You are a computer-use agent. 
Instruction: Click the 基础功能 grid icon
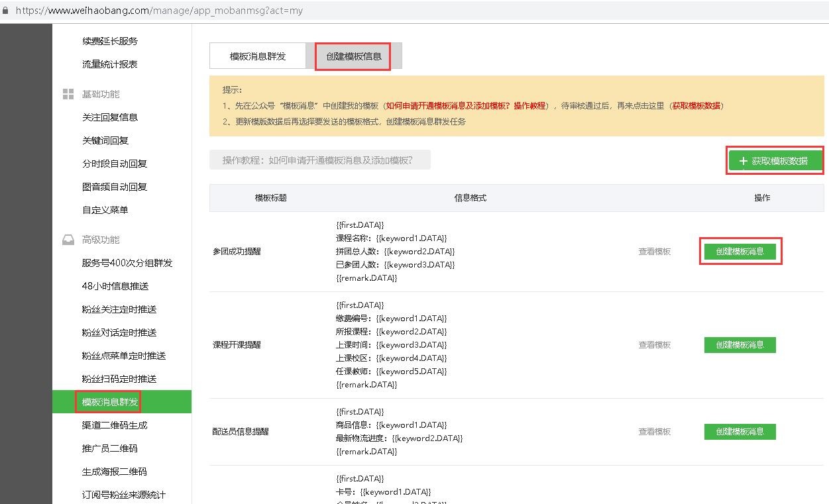68,94
